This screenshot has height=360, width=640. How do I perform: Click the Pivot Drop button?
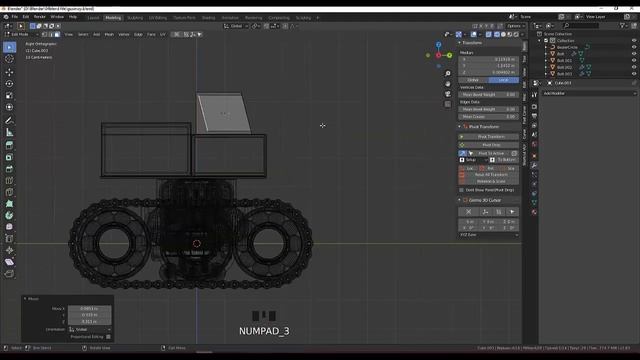tap(489, 145)
